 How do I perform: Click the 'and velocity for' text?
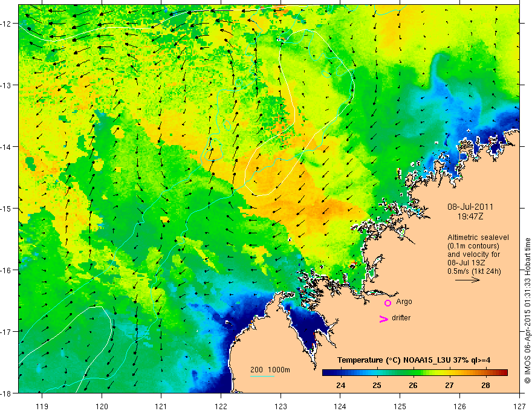click(x=473, y=254)
